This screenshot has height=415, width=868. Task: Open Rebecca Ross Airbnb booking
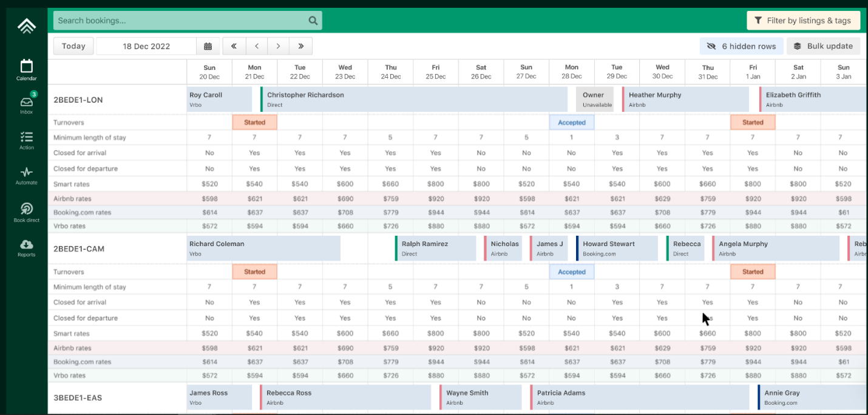[345, 397]
